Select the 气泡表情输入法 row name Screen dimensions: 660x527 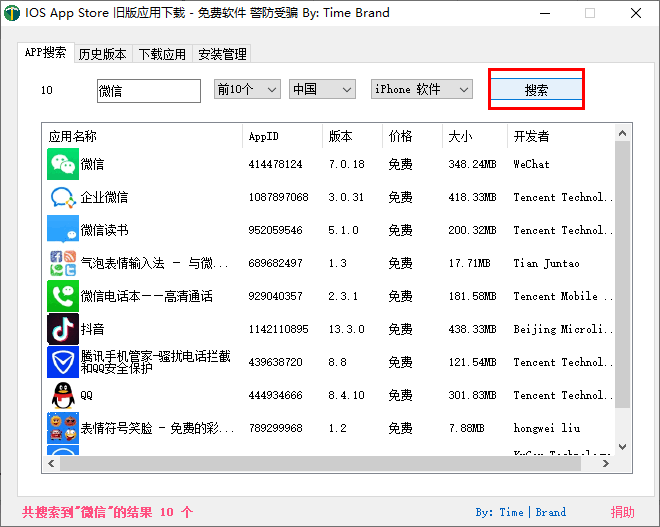point(154,263)
